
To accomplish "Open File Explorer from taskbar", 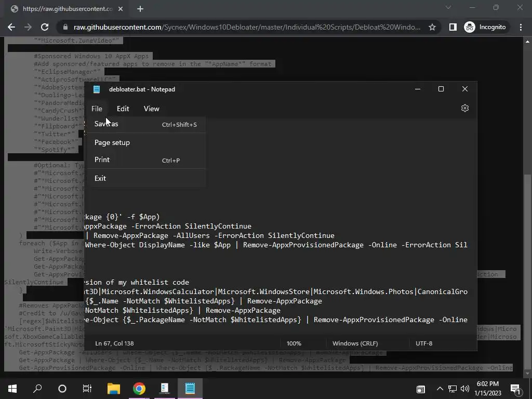I will 114,389.
